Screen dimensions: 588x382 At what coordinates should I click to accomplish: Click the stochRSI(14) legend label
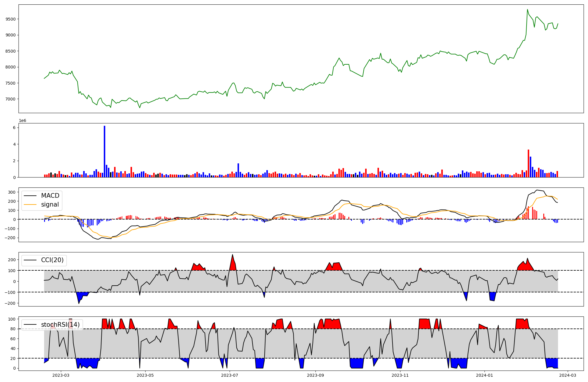[x=60, y=325]
